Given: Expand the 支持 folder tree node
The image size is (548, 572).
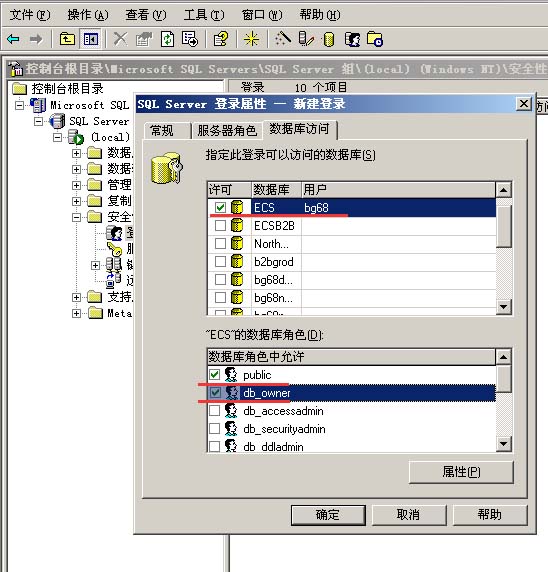Looking at the screenshot, I should click(x=76, y=297).
